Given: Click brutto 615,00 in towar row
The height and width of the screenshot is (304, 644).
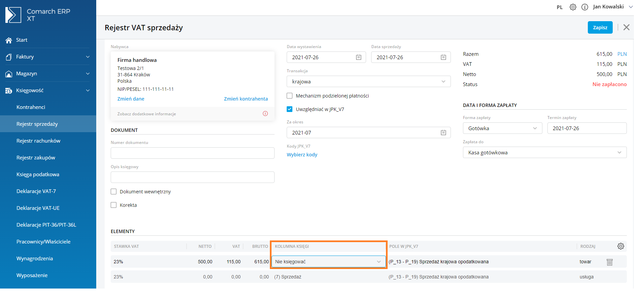Looking at the screenshot, I should (261, 262).
